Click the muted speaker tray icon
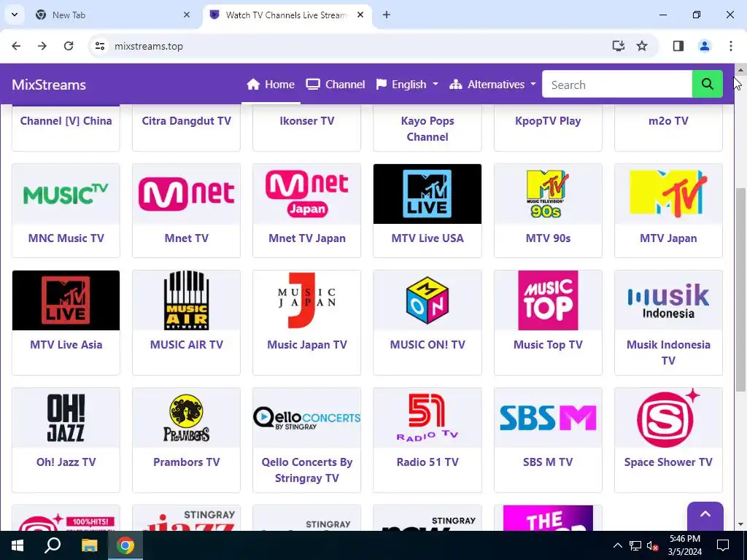Viewport: 747px width, 560px height. (x=652, y=545)
